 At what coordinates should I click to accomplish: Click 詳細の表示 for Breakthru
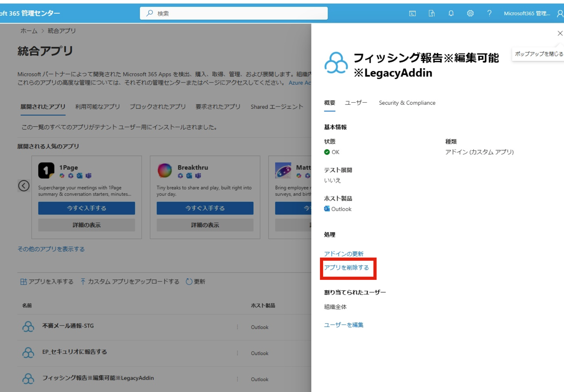205,225
